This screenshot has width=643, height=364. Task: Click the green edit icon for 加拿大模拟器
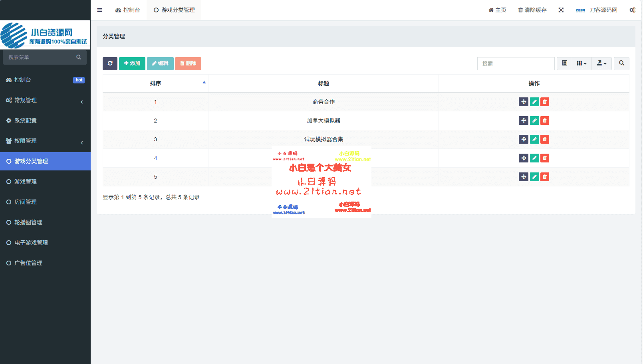534,121
